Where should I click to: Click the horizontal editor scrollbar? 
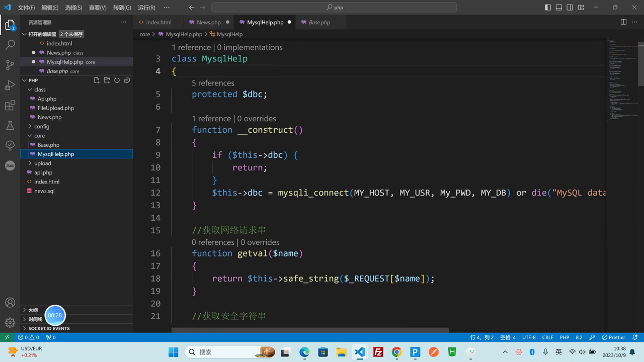310,330
